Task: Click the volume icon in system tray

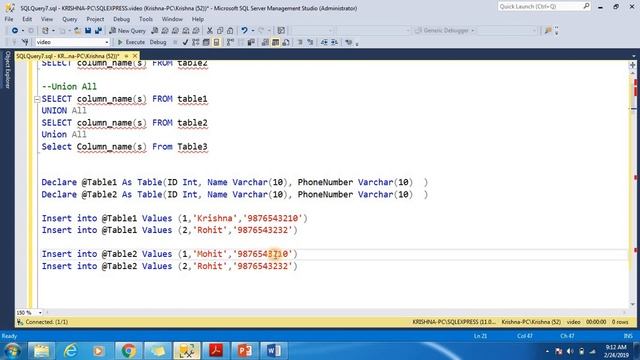Action: [x=570, y=351]
